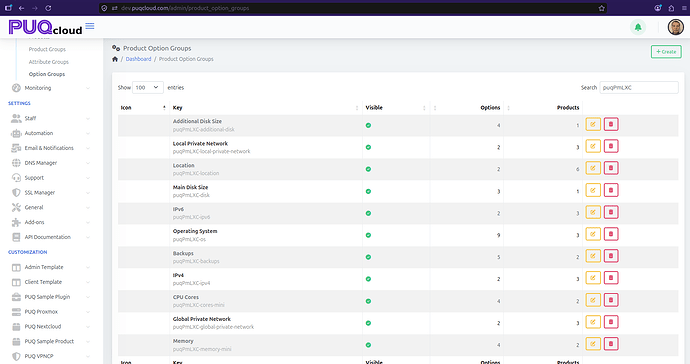Delete the Main Disk Size group
The width and height of the screenshot is (690, 364).
pos(611,190)
